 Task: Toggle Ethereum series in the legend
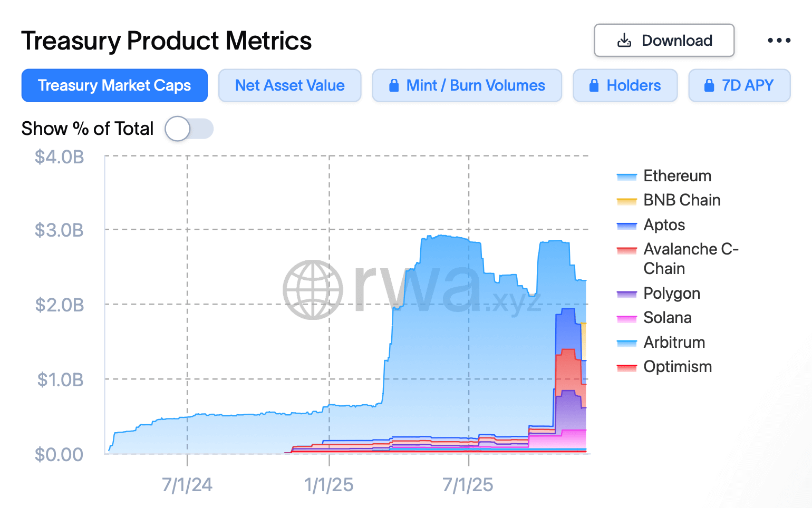pyautogui.click(x=677, y=176)
